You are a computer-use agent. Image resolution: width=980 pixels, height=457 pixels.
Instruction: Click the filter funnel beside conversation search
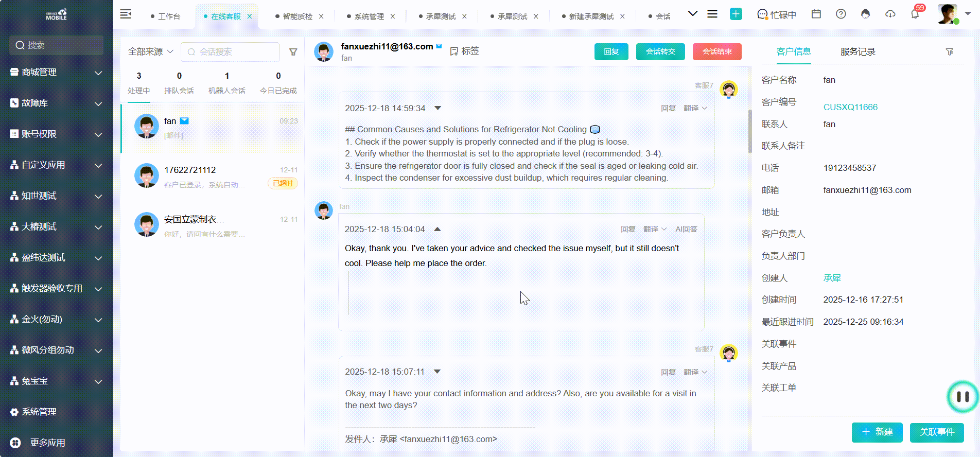(293, 51)
